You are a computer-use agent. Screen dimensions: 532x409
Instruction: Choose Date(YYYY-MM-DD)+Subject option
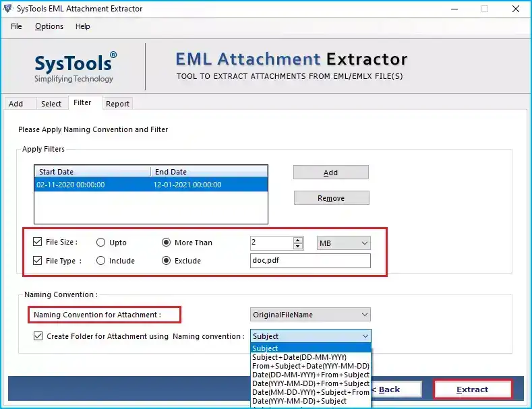311,401
